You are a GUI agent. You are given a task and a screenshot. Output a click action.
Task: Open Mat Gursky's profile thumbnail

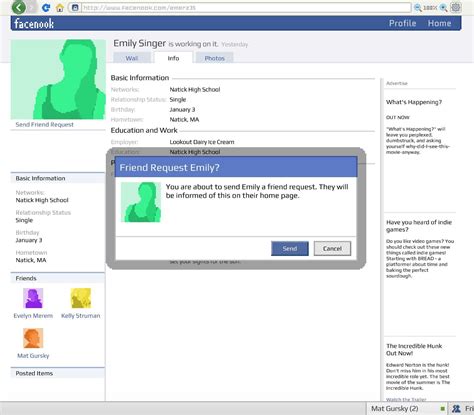tap(33, 338)
